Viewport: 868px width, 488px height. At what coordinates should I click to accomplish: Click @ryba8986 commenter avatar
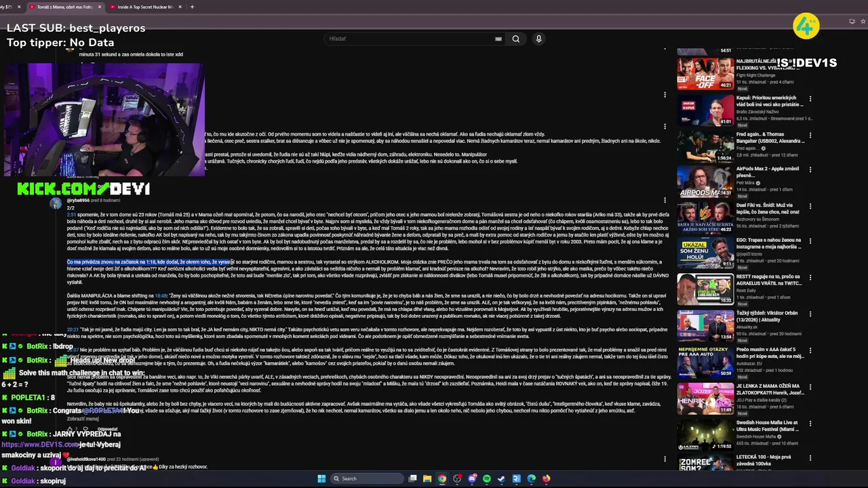tap(56, 203)
